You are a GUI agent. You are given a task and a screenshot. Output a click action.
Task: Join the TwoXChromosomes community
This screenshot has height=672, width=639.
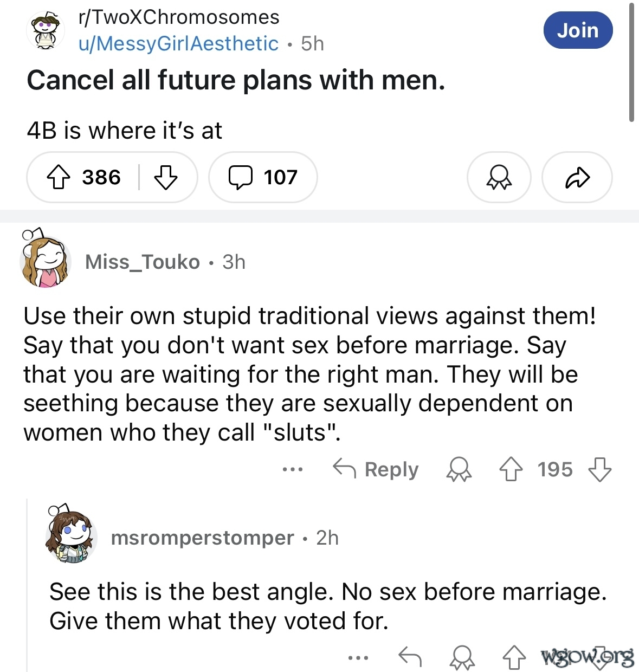click(x=578, y=30)
